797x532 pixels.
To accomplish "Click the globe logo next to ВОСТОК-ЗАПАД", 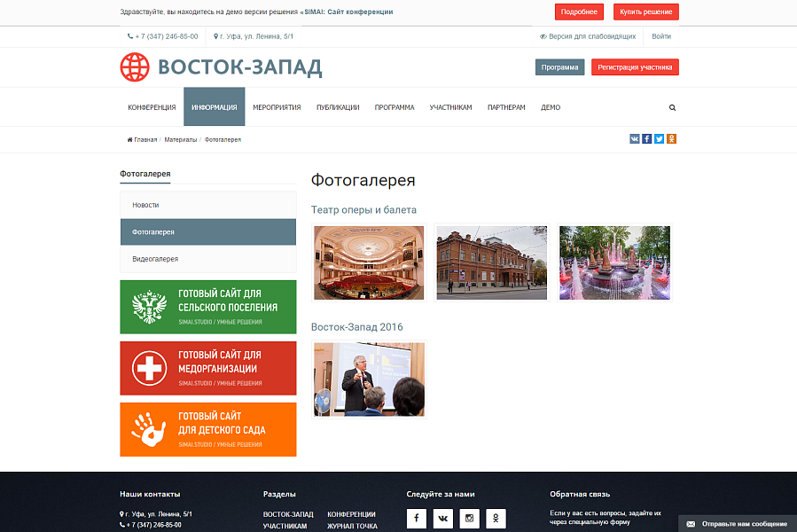I will point(133,66).
